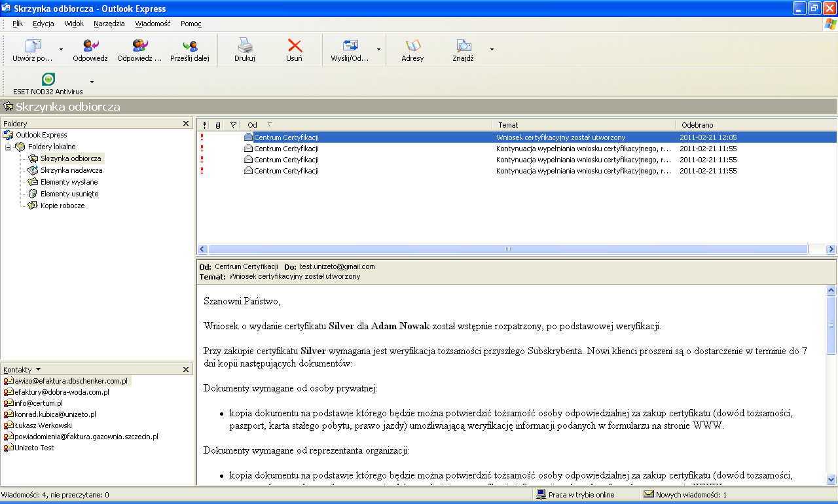Select Outlook Express root in folder tree
The height and width of the screenshot is (504, 838).
[41, 135]
